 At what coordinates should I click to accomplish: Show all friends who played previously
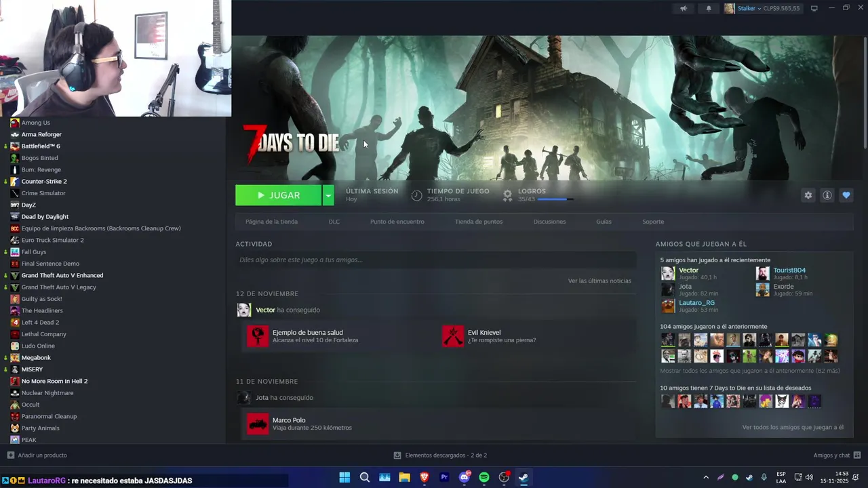tap(750, 371)
